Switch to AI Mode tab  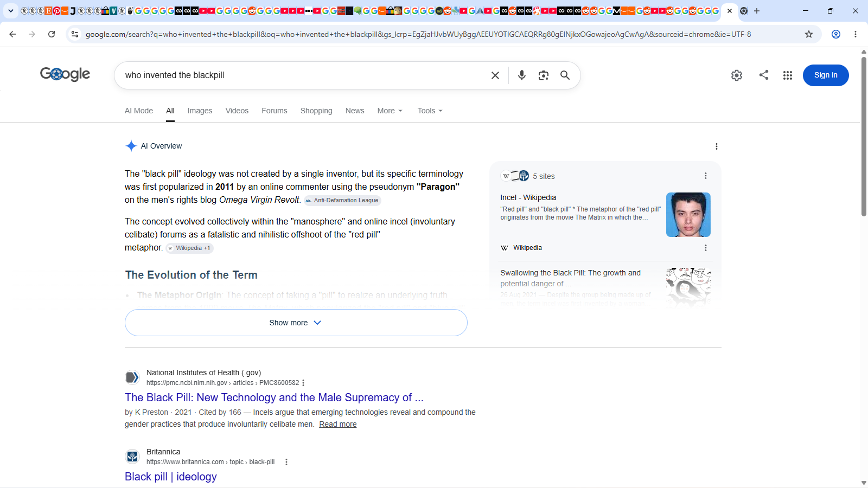pyautogui.click(x=139, y=111)
